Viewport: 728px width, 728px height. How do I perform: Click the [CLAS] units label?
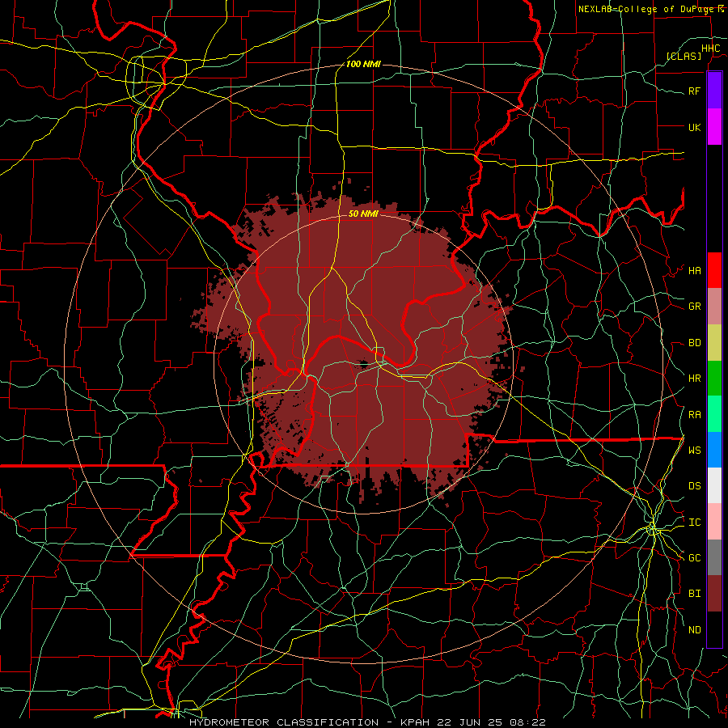tap(684, 56)
